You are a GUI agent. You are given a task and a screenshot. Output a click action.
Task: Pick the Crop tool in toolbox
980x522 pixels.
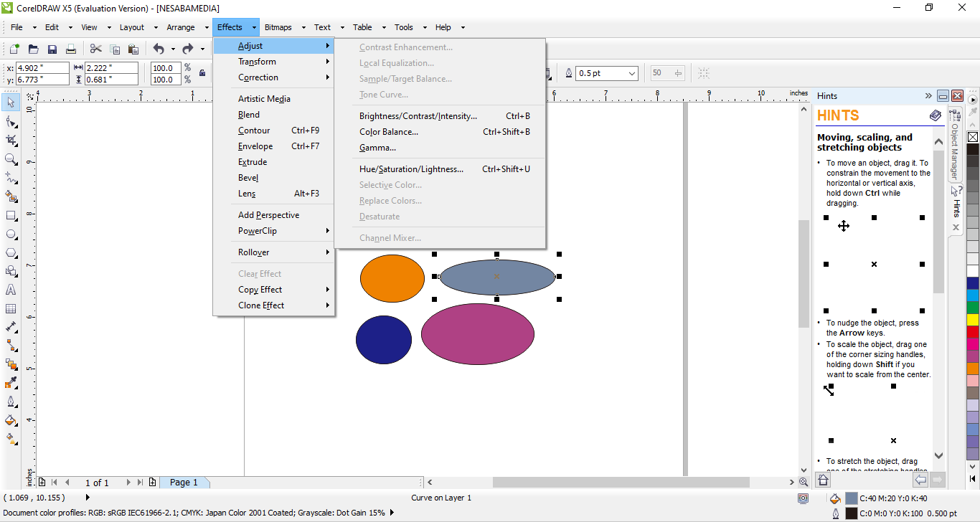(11, 141)
